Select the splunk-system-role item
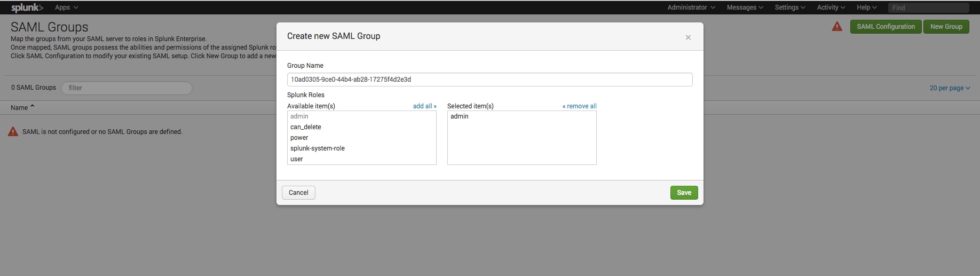 coord(361,148)
